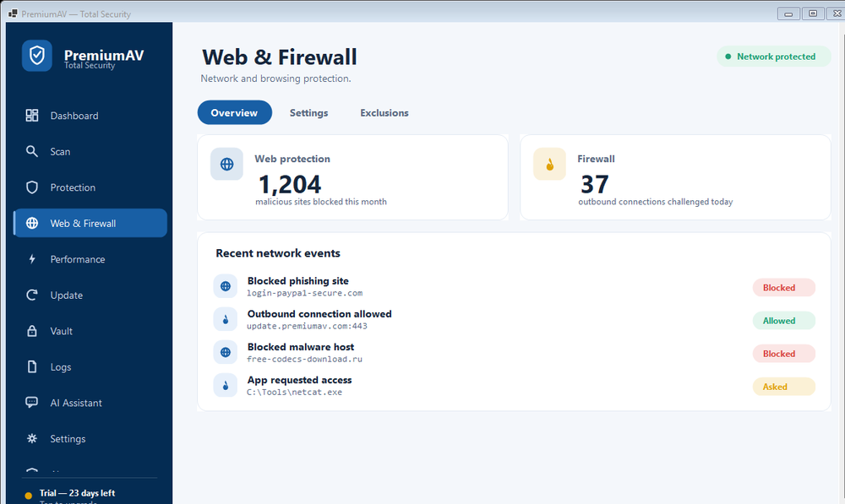Open Logs from the sidebar
Image resolution: width=845 pixels, height=504 pixels.
coord(90,366)
